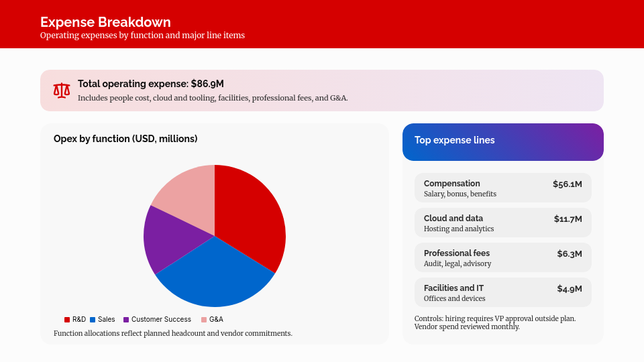Image resolution: width=644 pixels, height=362 pixels.
Task: Click the blue Sales legend swatch
Action: [x=93, y=320]
